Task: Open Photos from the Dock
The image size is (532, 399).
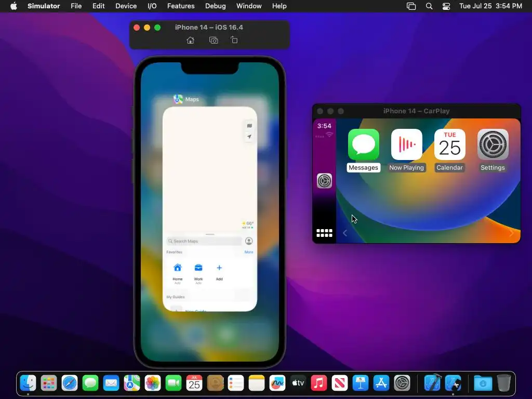Action: click(153, 383)
